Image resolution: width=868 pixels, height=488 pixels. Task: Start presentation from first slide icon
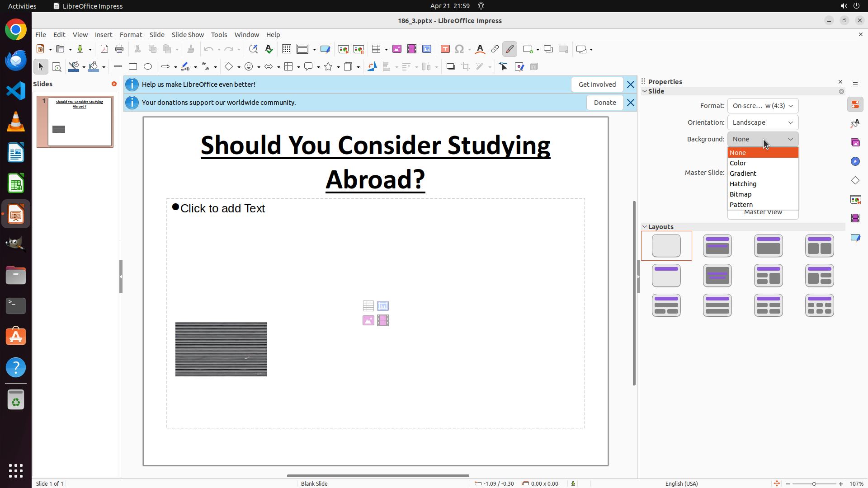tap(344, 49)
